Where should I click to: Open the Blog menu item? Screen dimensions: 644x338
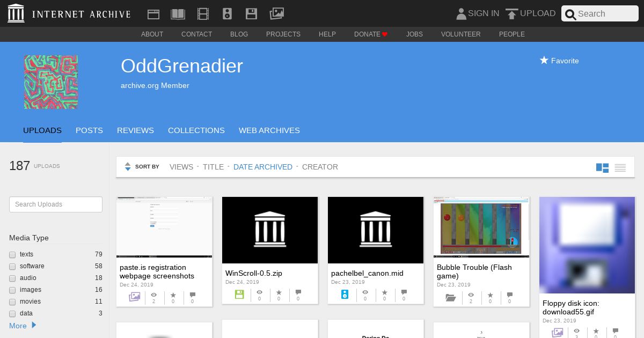[239, 34]
